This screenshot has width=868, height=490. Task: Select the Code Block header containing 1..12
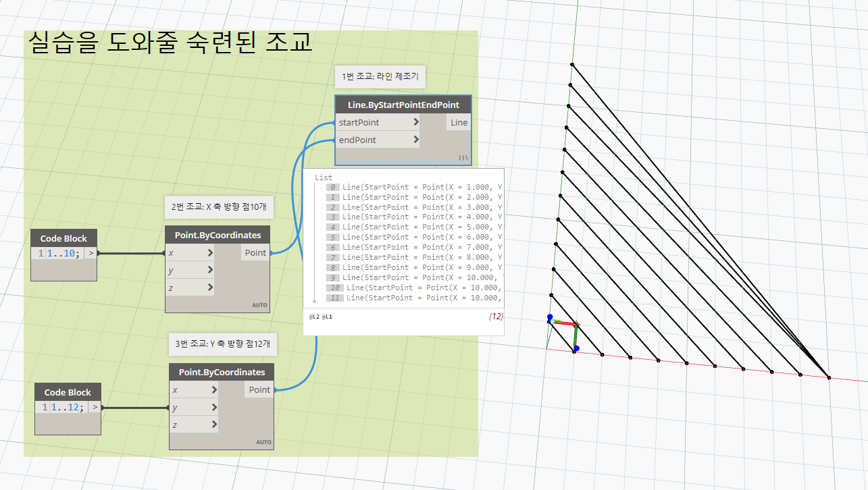[x=68, y=392]
